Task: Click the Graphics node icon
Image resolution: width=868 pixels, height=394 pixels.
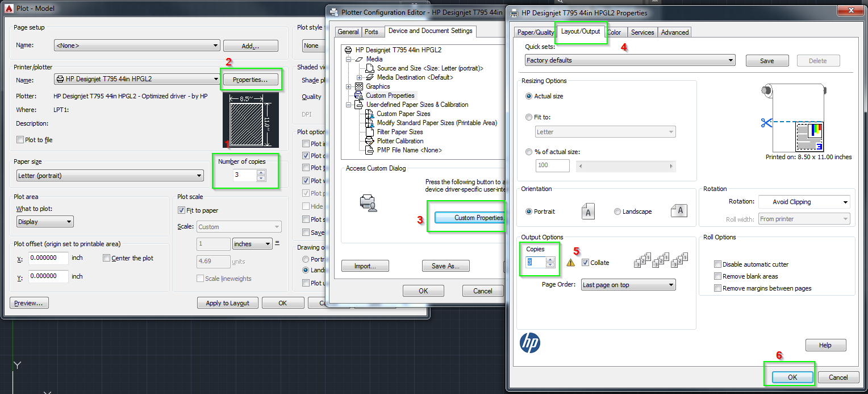Action: [358, 86]
